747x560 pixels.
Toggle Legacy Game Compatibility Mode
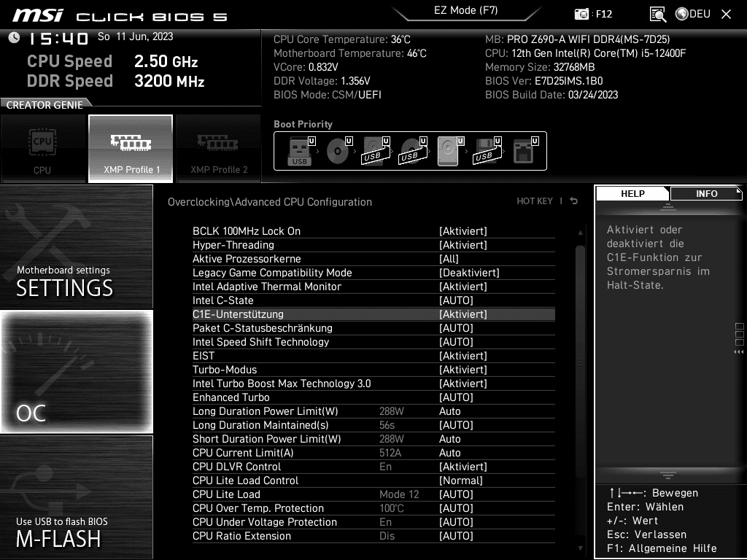[x=373, y=273]
